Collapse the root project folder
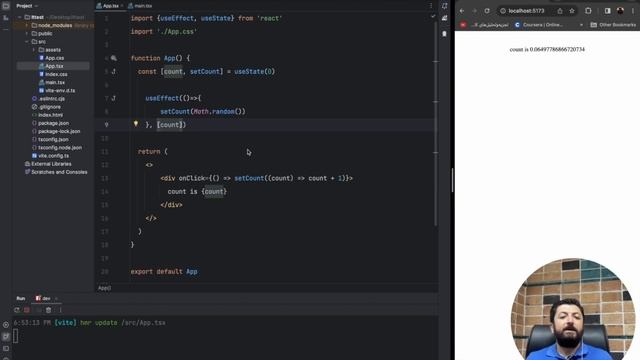The height and width of the screenshot is (360, 640). pos(20,17)
